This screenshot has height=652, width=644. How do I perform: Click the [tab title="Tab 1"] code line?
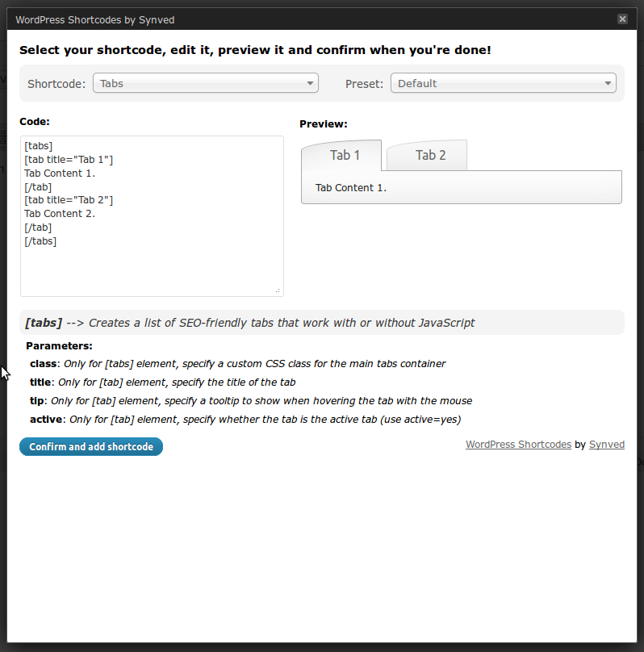[69, 160]
